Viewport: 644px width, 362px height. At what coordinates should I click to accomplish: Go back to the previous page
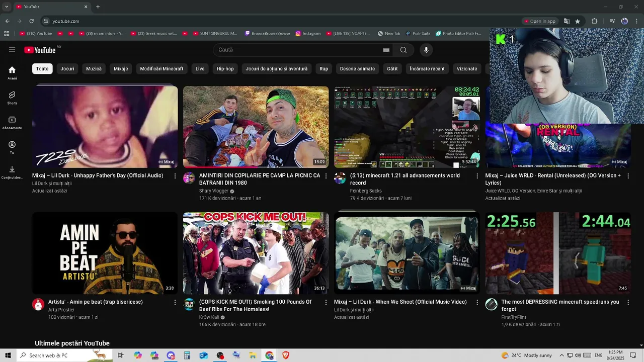[7, 21]
